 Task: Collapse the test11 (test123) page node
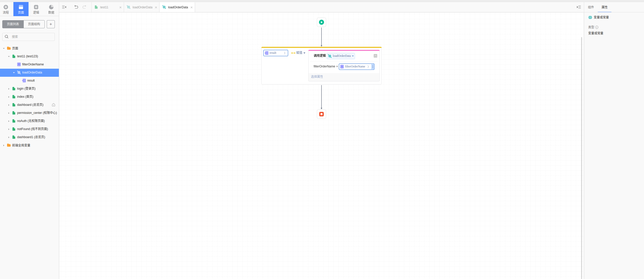pyautogui.click(x=9, y=56)
